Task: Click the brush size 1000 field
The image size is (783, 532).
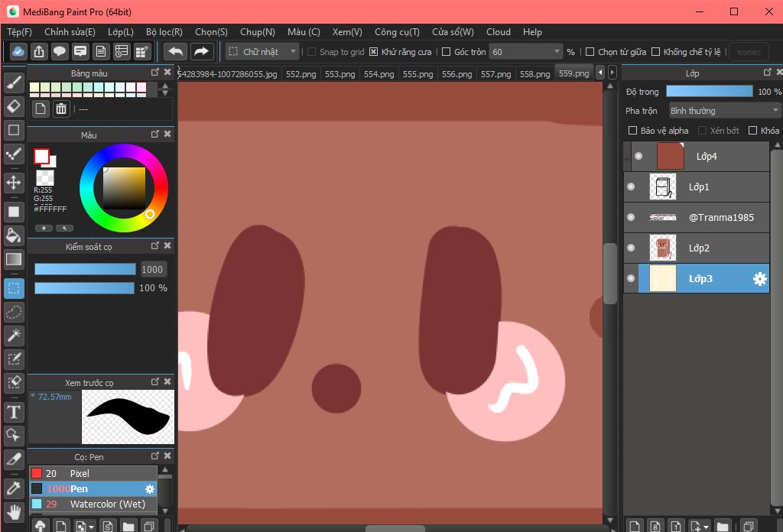Action: tap(152, 270)
